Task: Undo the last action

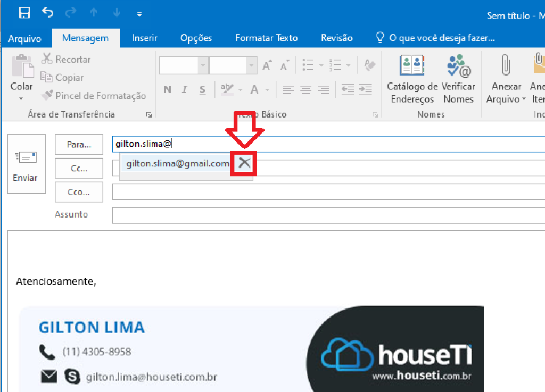Action: click(x=47, y=13)
